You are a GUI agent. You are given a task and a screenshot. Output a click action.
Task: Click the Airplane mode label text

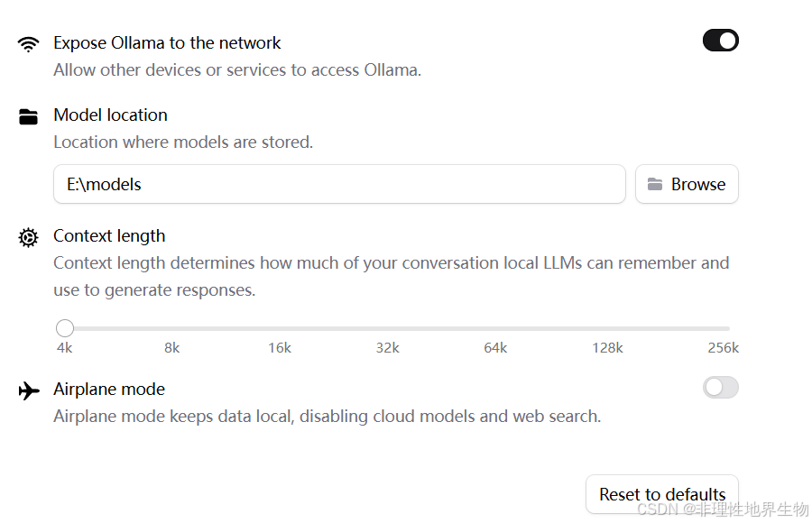(109, 390)
